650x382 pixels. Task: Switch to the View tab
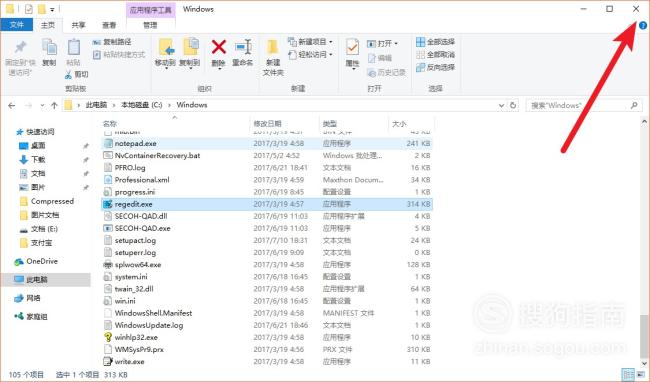[109, 25]
